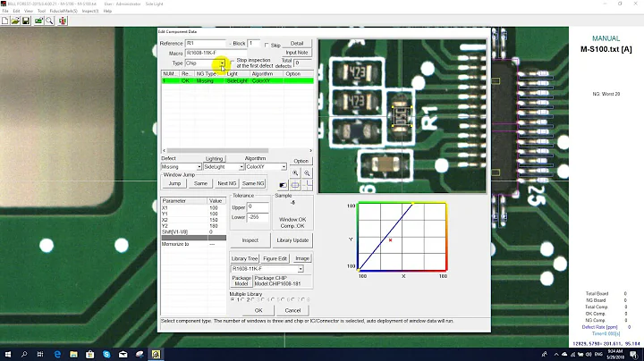644x361 pixels.
Task: Click the window list horizontal scrollbar
Action: (x=237, y=150)
